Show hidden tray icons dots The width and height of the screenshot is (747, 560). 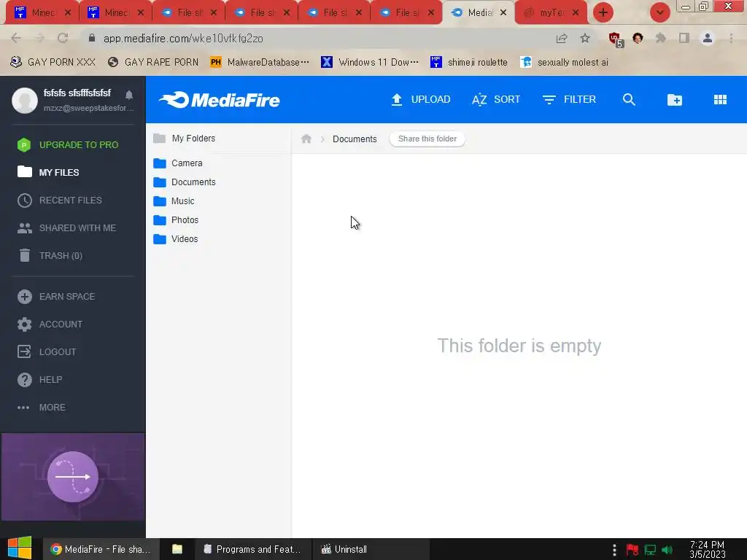[x=614, y=550]
